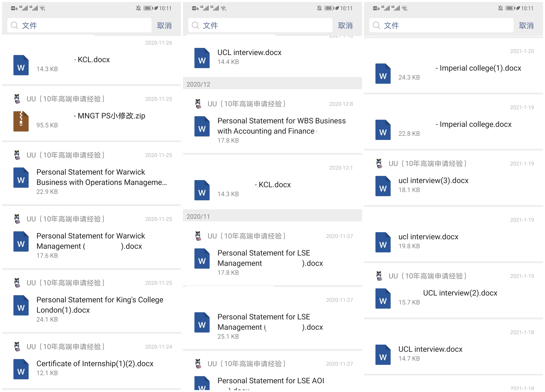
Task: Tap 取消 cancel in middle screen
Action: tap(345, 25)
